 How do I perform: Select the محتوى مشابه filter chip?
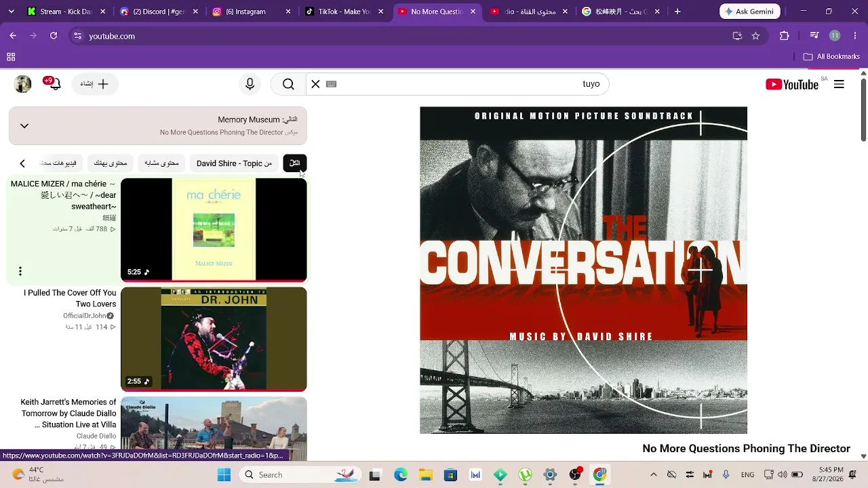[161, 163]
